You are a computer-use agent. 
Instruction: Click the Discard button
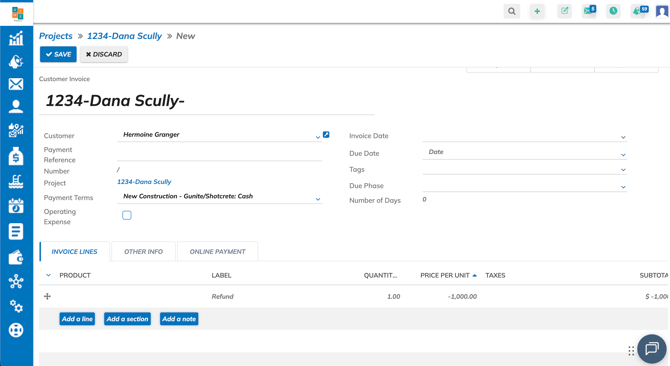click(x=104, y=54)
